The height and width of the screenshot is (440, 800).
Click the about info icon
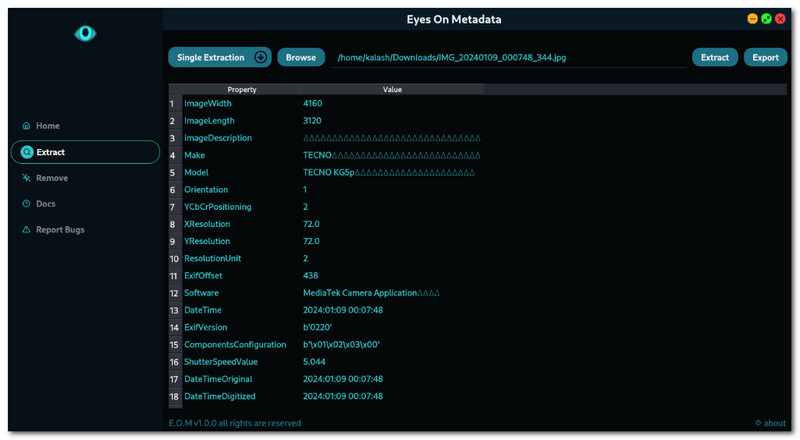pyautogui.click(x=758, y=423)
